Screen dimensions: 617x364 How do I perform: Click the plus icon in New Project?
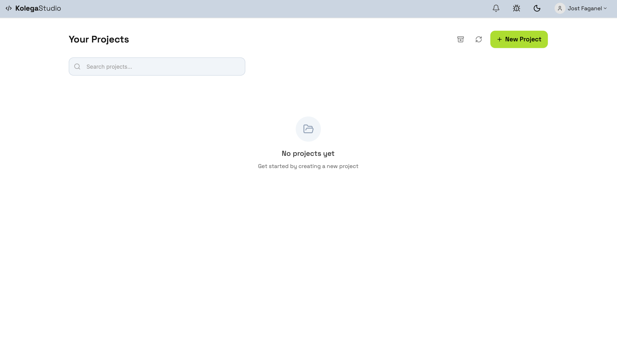(x=499, y=39)
